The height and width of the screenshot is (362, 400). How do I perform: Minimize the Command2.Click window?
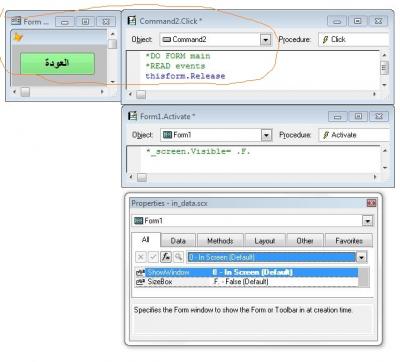[x=337, y=21]
